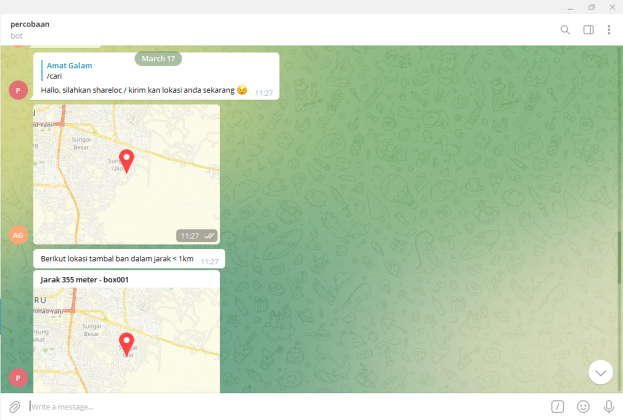The width and height of the screenshot is (623, 420).
Task: Open the box001 location map preview
Action: click(x=126, y=340)
